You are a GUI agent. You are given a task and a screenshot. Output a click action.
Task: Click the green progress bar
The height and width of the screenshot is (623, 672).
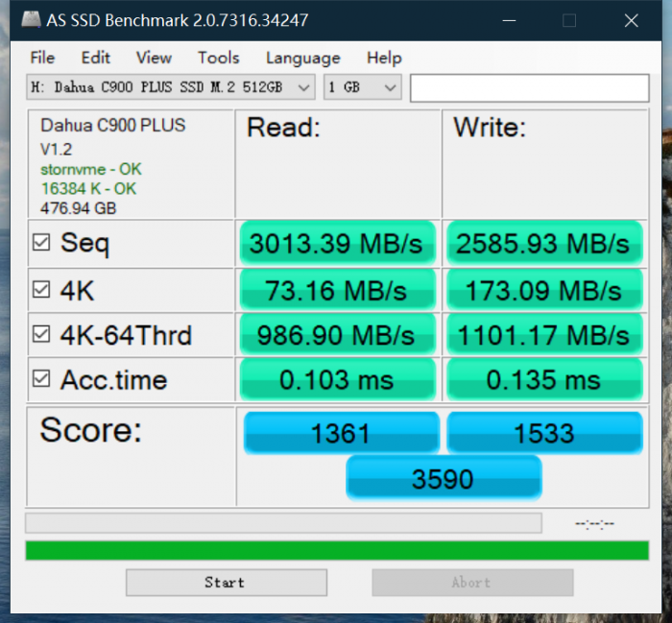(x=336, y=550)
